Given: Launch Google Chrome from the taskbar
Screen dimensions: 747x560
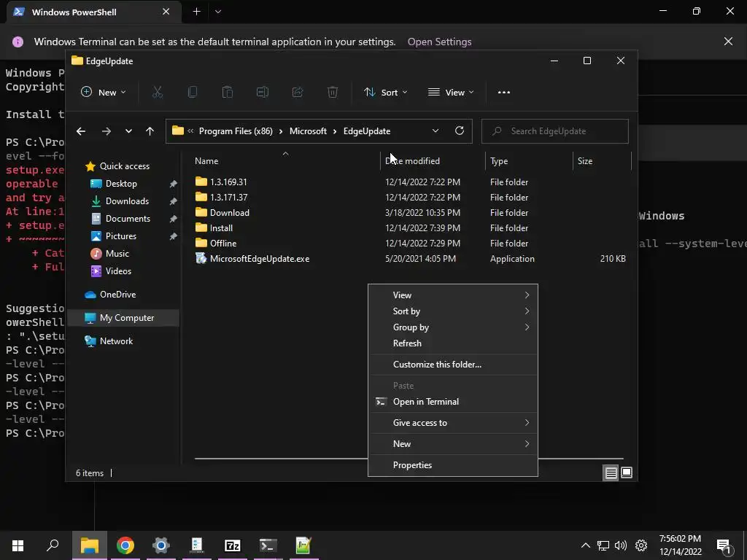Looking at the screenshot, I should coord(125,545).
